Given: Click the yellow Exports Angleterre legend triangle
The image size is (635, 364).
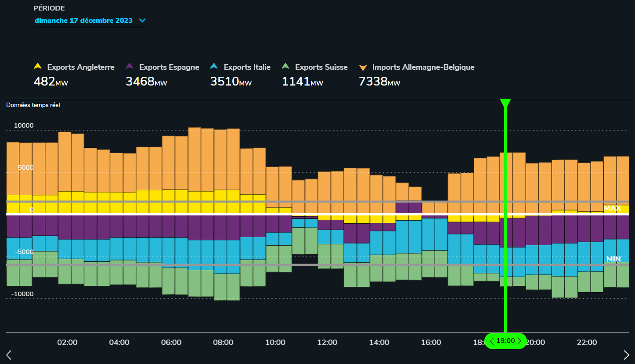Looking at the screenshot, I should point(38,67).
